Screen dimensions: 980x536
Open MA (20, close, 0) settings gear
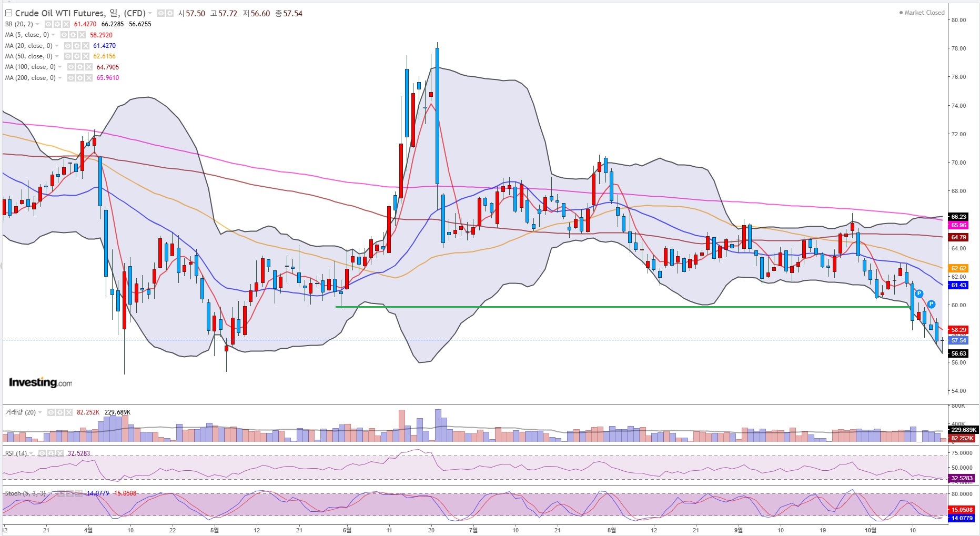(76, 46)
